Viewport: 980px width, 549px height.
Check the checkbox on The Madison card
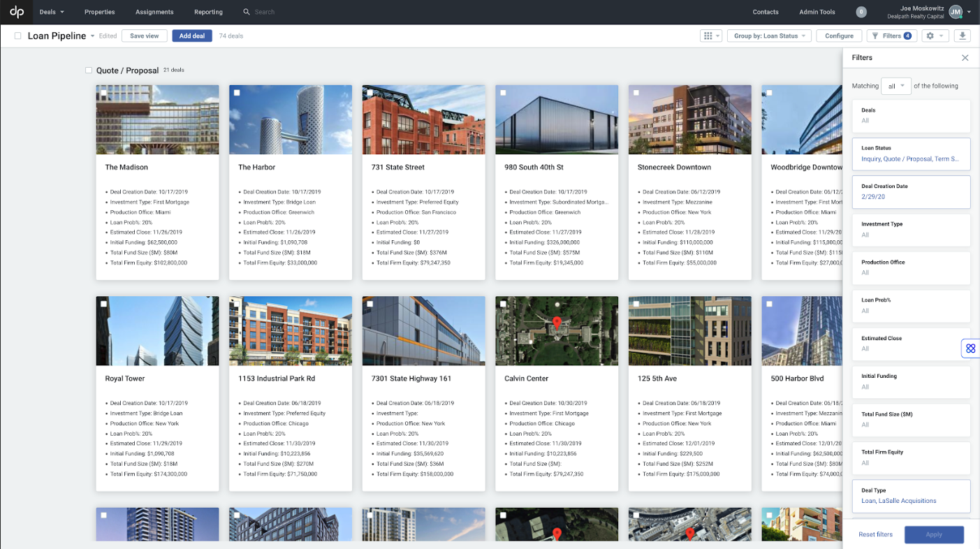click(103, 91)
